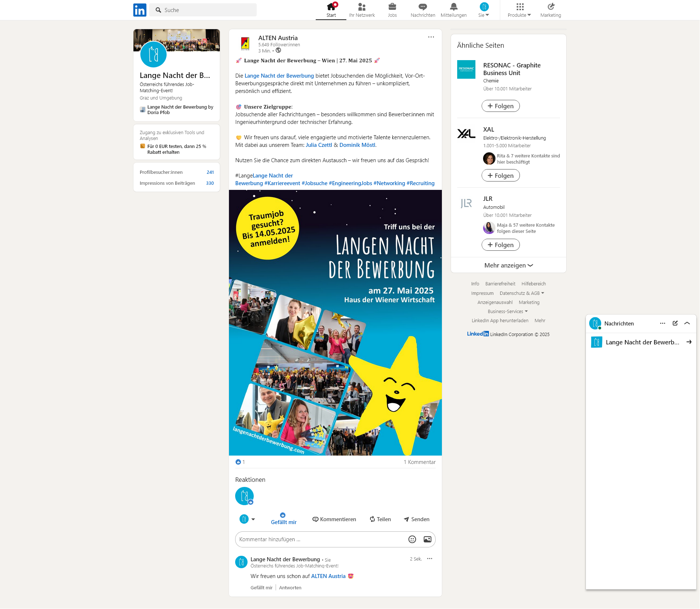Click Gefällt mir under the comment
700x609 pixels.
tap(261, 588)
